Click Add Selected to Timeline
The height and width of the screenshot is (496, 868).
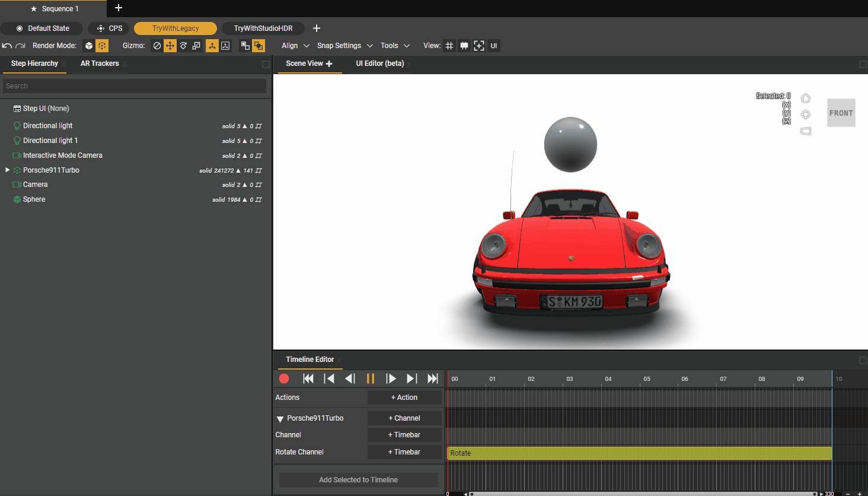358,480
